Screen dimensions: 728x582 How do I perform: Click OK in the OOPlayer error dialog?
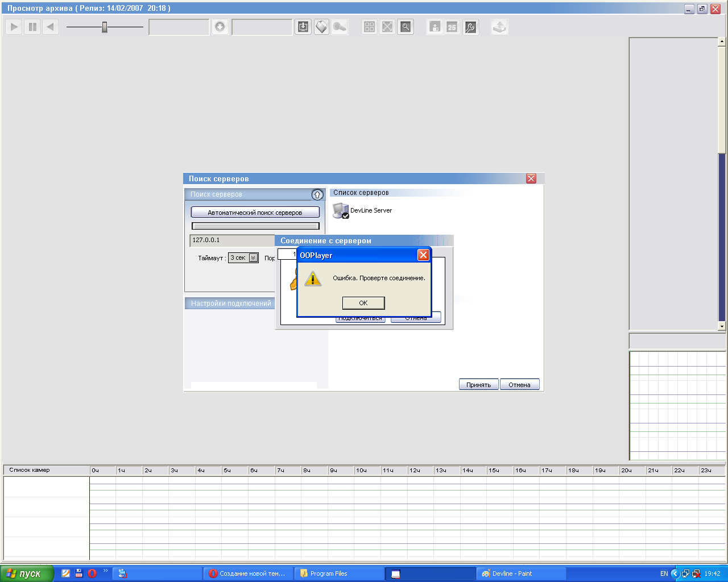pos(363,303)
